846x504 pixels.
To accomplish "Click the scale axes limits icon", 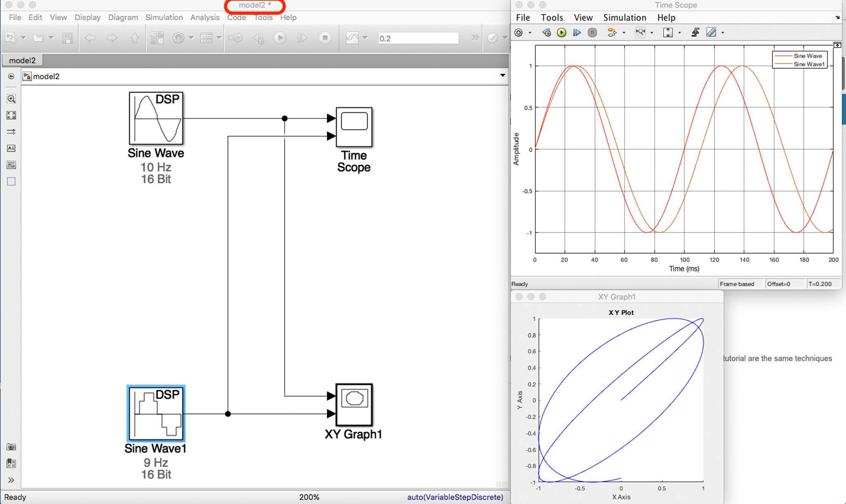I will point(668,33).
